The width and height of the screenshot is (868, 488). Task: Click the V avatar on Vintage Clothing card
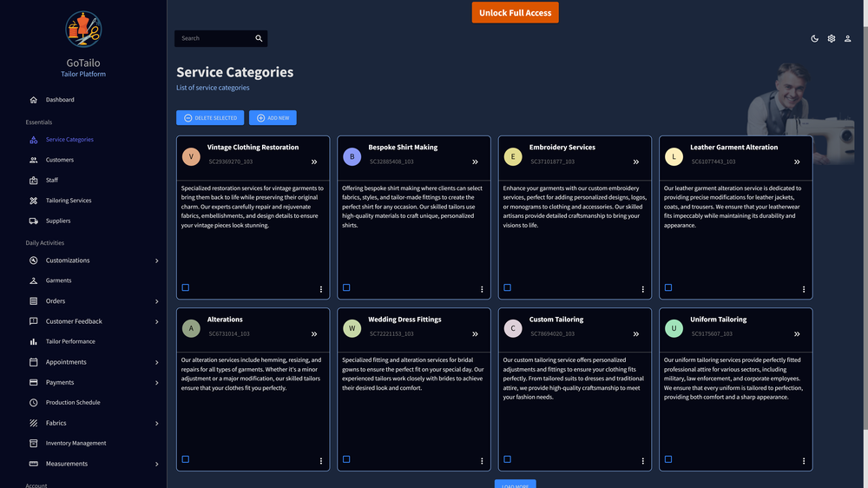click(191, 157)
